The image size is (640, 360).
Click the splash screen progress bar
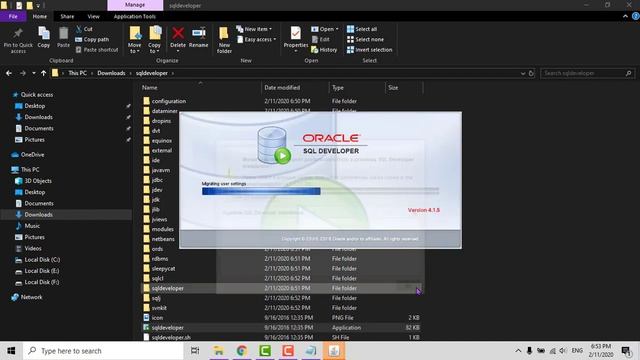pyautogui.click(x=320, y=191)
